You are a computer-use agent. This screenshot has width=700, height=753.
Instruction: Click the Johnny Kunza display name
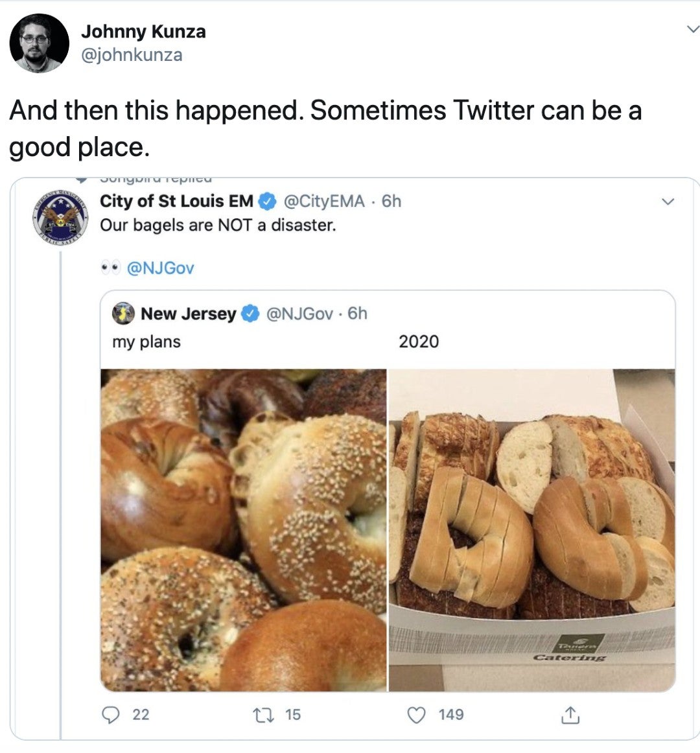[x=143, y=32]
